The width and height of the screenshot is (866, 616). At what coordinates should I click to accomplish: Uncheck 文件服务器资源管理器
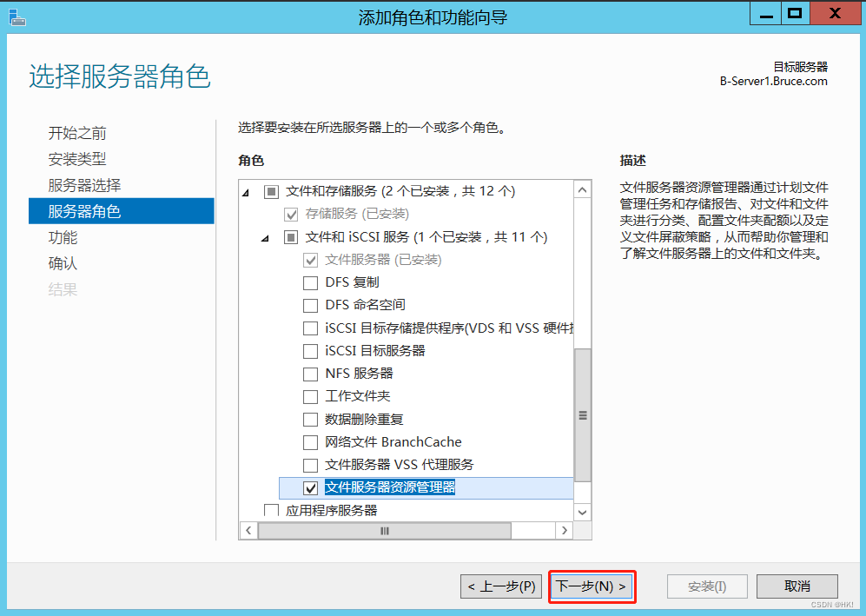click(x=310, y=487)
